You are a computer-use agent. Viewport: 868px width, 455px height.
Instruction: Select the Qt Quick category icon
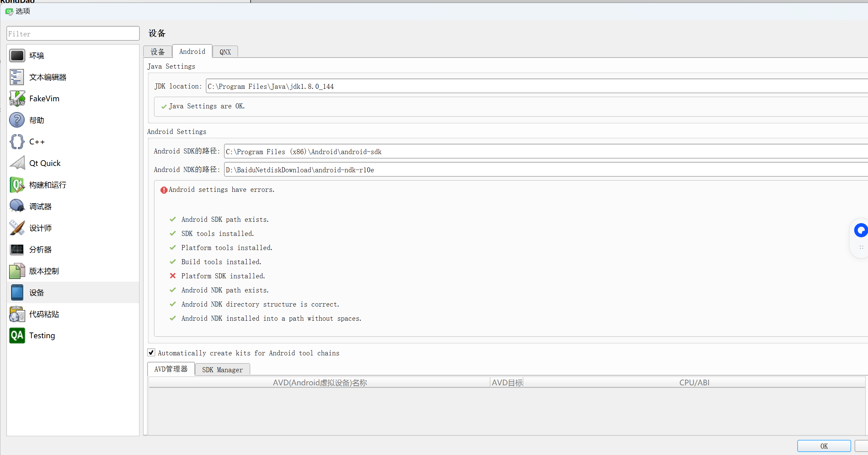click(17, 163)
